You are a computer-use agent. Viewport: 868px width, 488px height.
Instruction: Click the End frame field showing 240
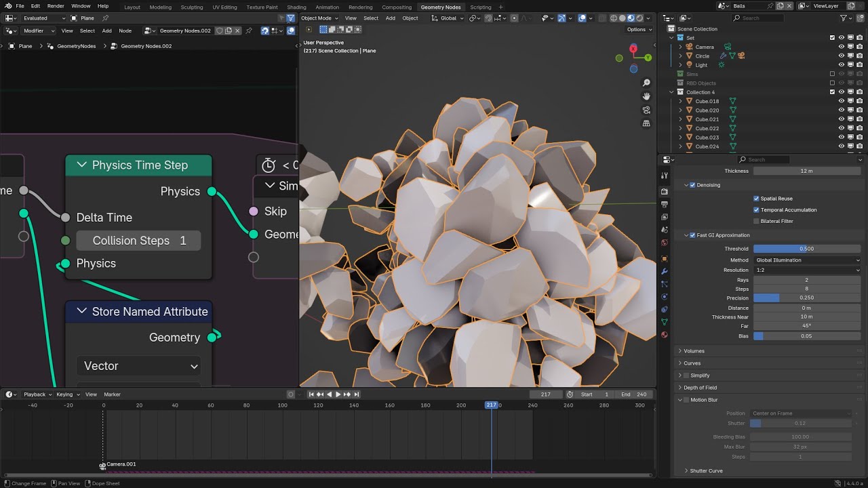(x=634, y=394)
